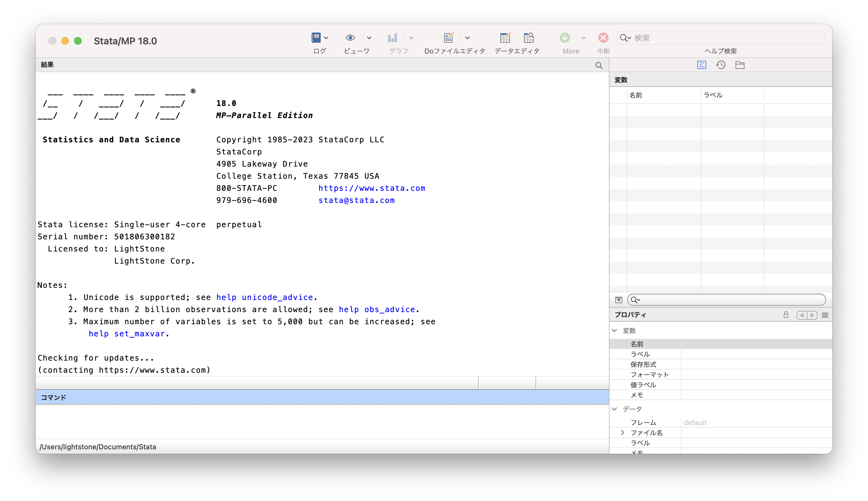The height and width of the screenshot is (501, 868).
Task: Open the Do-file Editor icon
Action: 449,38
